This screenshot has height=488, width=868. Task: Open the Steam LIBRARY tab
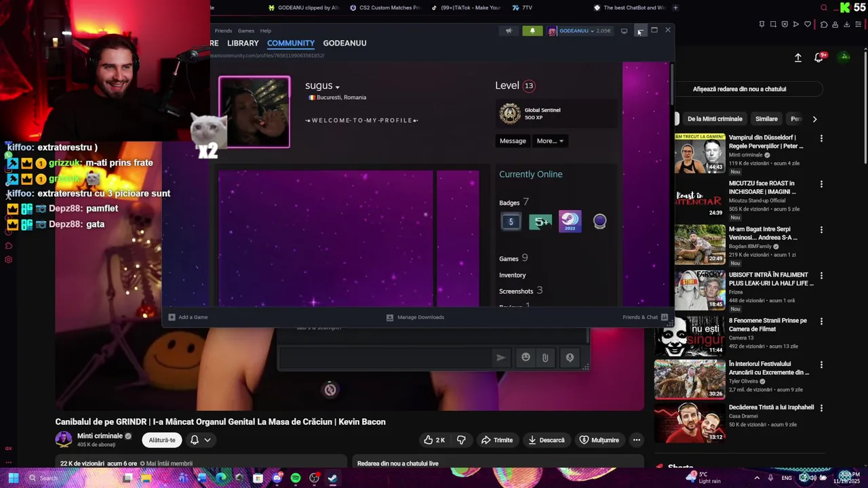point(243,43)
